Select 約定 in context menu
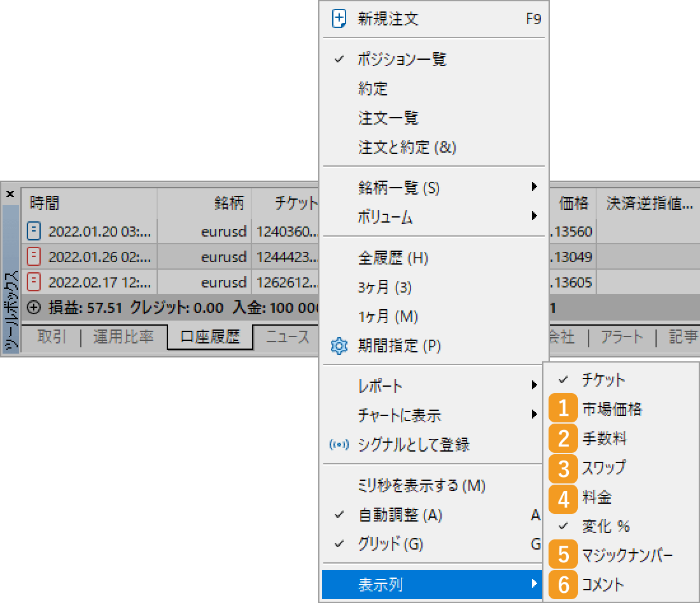This screenshot has height=603, width=700. tap(433, 88)
